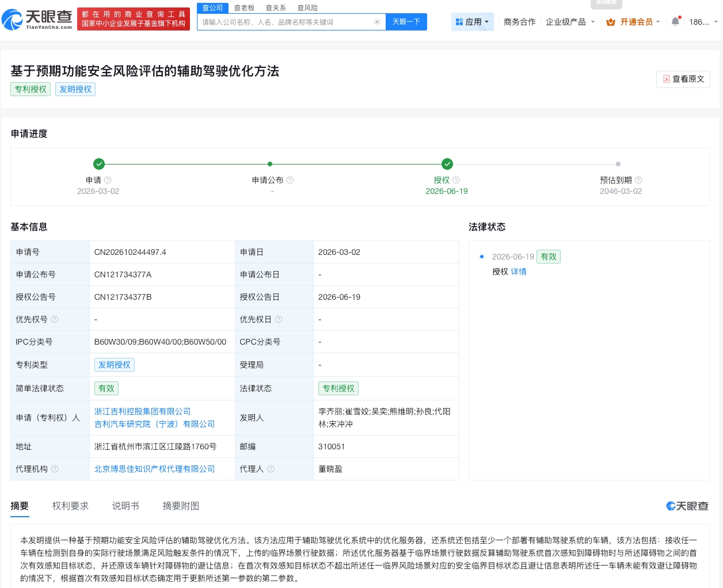Click agent name 董晓盈
This screenshot has width=723, height=588.
click(330, 469)
